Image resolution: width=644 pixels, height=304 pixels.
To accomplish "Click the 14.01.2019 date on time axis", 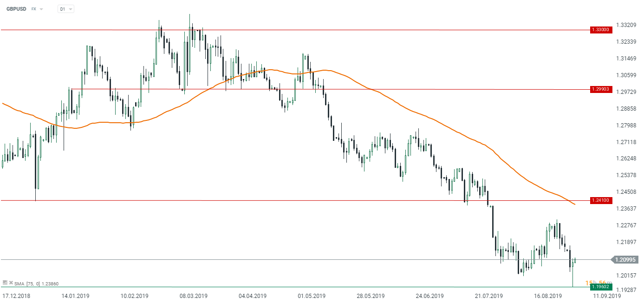I will point(75,296).
